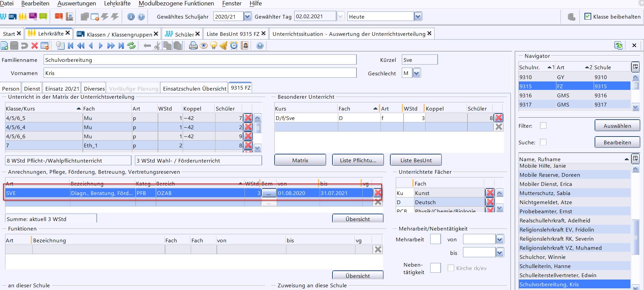Select Probebeamter, Ernst in the name list
This screenshot has height=290, width=644.
click(574, 211)
